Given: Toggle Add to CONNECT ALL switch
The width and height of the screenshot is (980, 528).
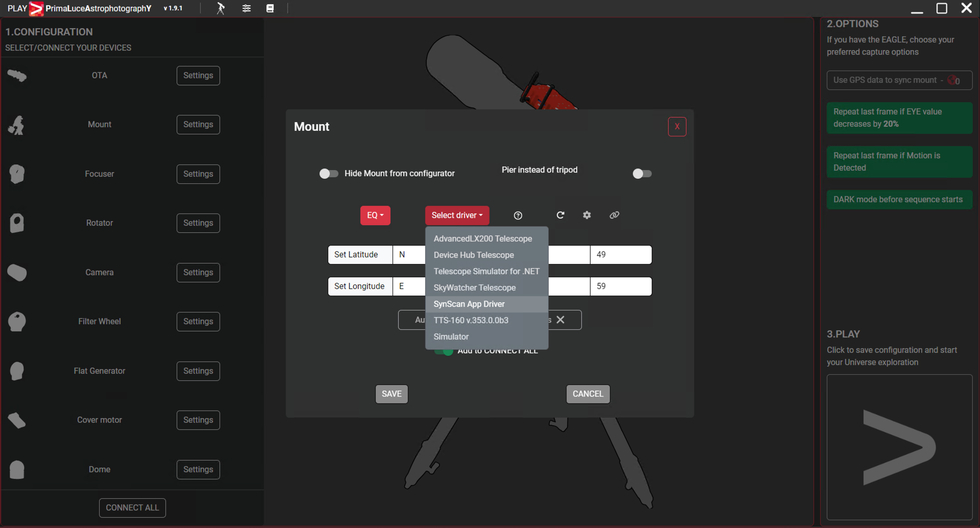Looking at the screenshot, I should (444, 351).
